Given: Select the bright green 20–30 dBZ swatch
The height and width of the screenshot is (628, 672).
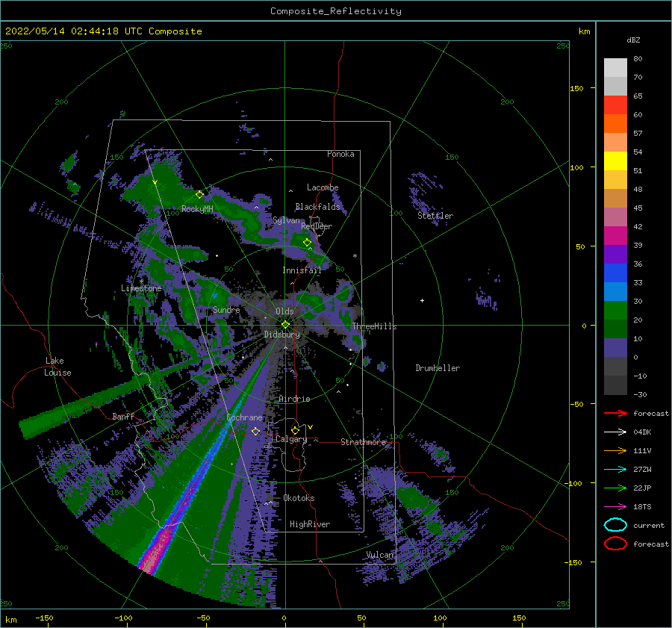Looking at the screenshot, I should pyautogui.click(x=615, y=311).
